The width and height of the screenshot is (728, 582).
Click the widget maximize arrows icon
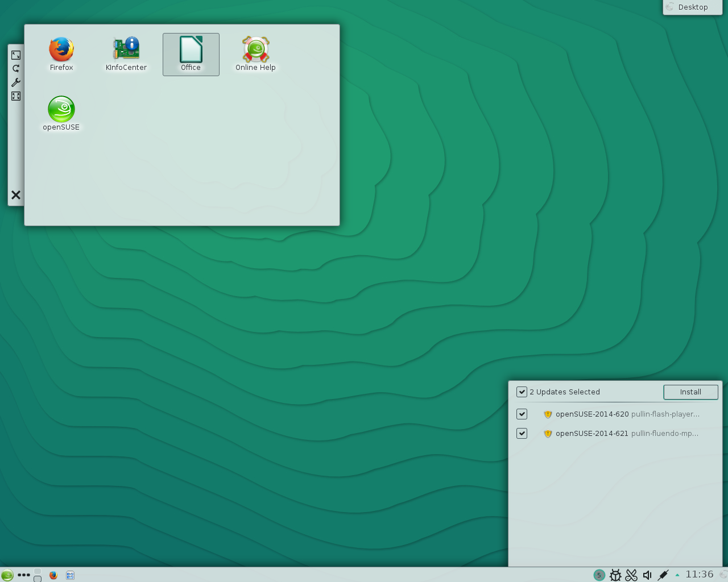click(16, 96)
